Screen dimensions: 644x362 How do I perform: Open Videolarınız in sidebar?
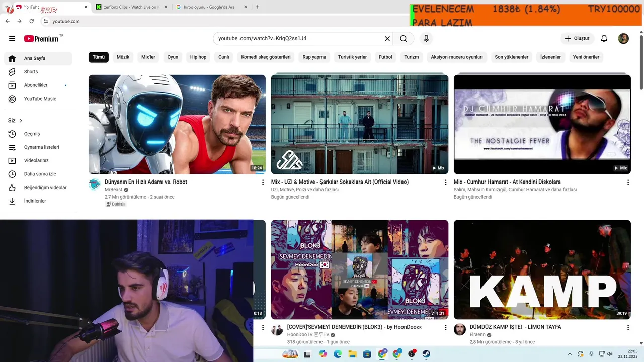(38, 161)
